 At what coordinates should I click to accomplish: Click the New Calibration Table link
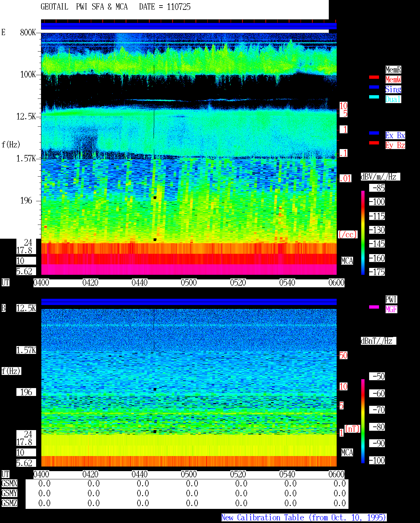coord(304,518)
